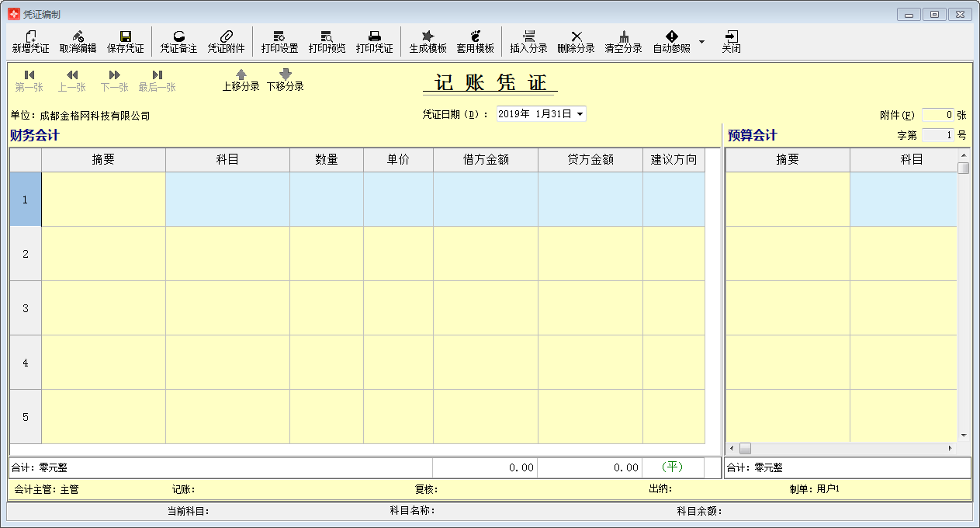
Task: Select row header number 3
Action: pos(25,308)
